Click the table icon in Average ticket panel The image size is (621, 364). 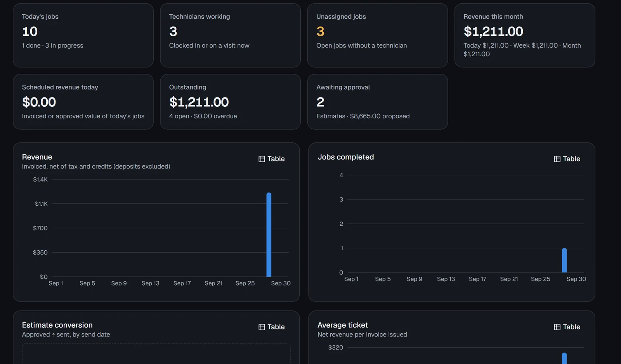pyautogui.click(x=557, y=327)
